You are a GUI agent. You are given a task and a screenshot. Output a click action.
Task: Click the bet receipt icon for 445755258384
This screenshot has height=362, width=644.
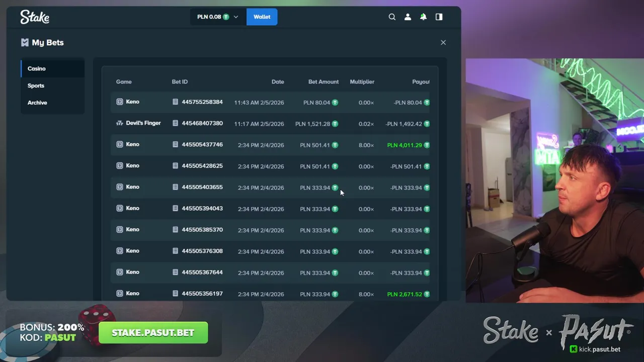click(175, 102)
